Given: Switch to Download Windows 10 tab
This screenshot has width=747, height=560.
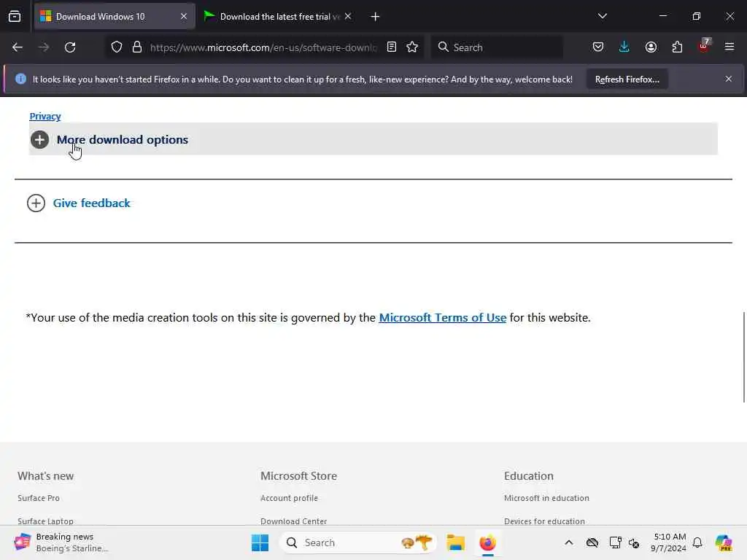Looking at the screenshot, I should coord(115,16).
